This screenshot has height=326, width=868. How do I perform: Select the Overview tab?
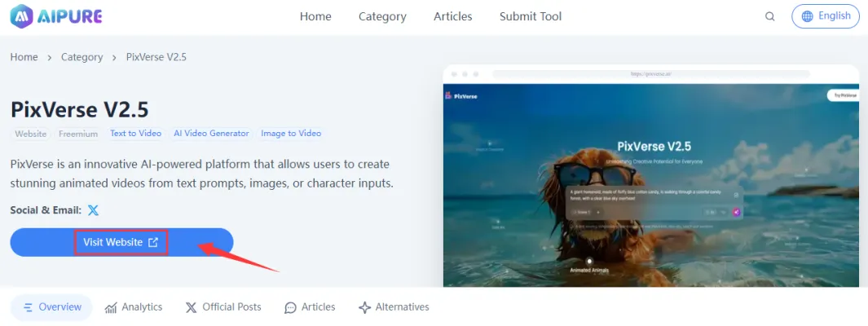[51, 307]
